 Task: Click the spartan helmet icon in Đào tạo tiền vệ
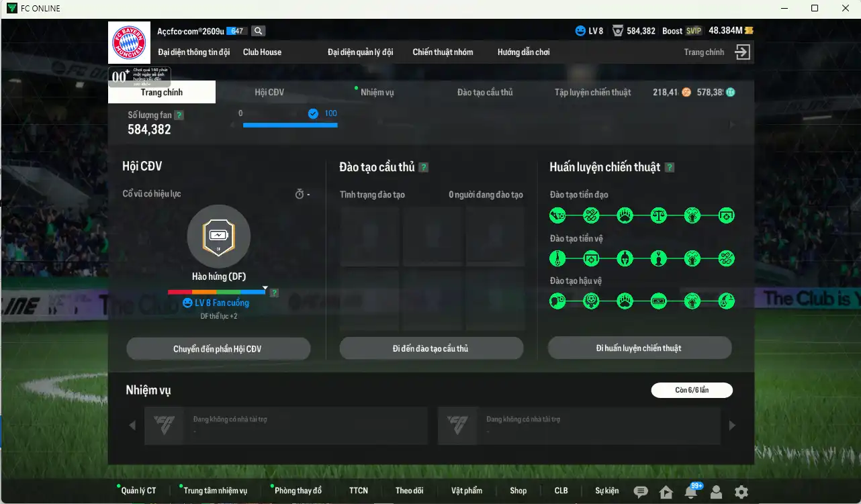point(625,258)
